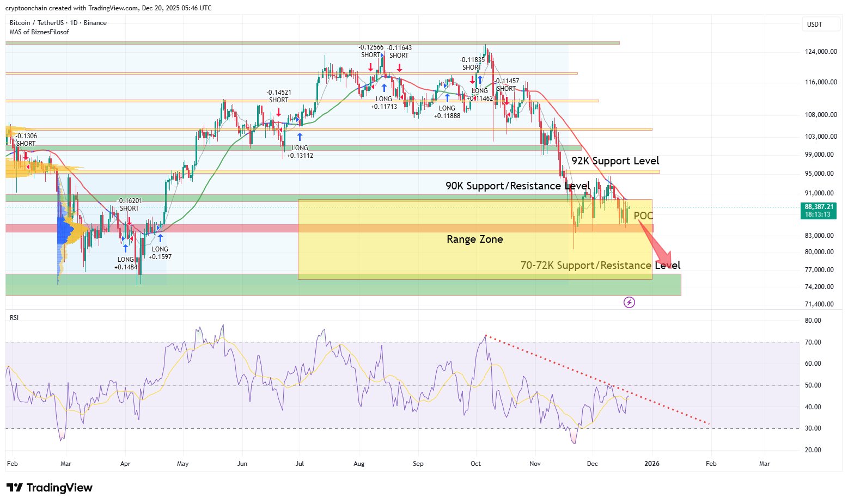Select the Dec label on the time axis
The image size is (848, 504).
tap(592, 464)
